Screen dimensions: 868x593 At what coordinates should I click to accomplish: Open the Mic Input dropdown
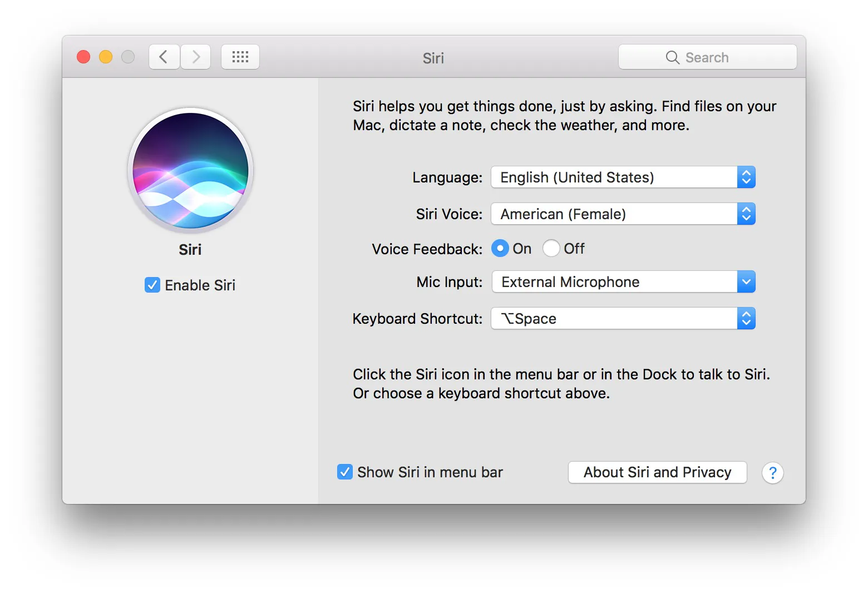pyautogui.click(x=623, y=281)
